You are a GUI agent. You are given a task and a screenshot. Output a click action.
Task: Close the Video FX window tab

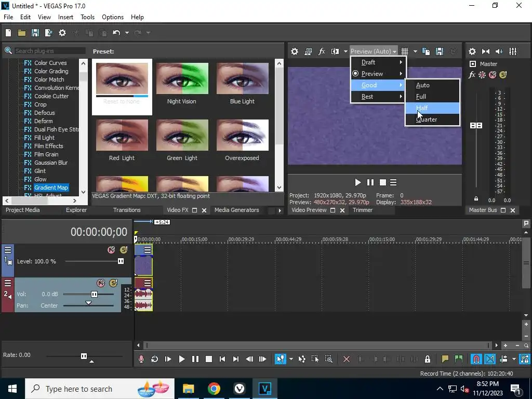204,210
